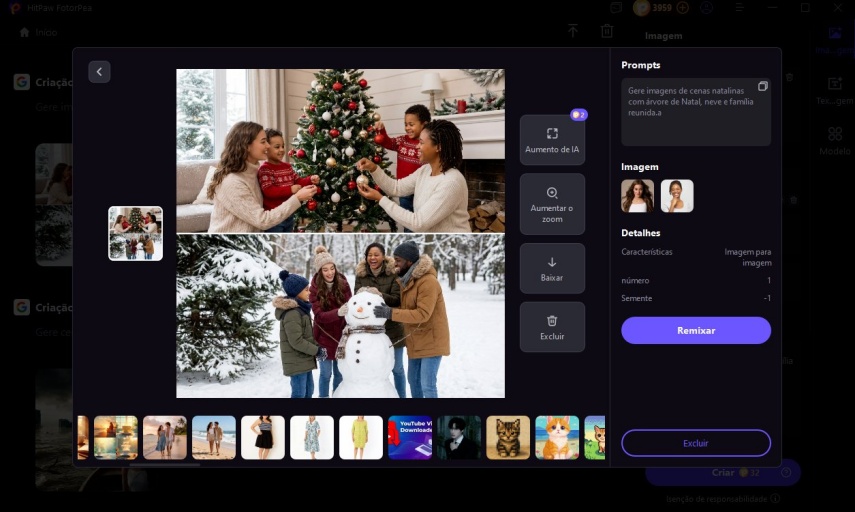Go to the Início home tab

[x=39, y=32]
